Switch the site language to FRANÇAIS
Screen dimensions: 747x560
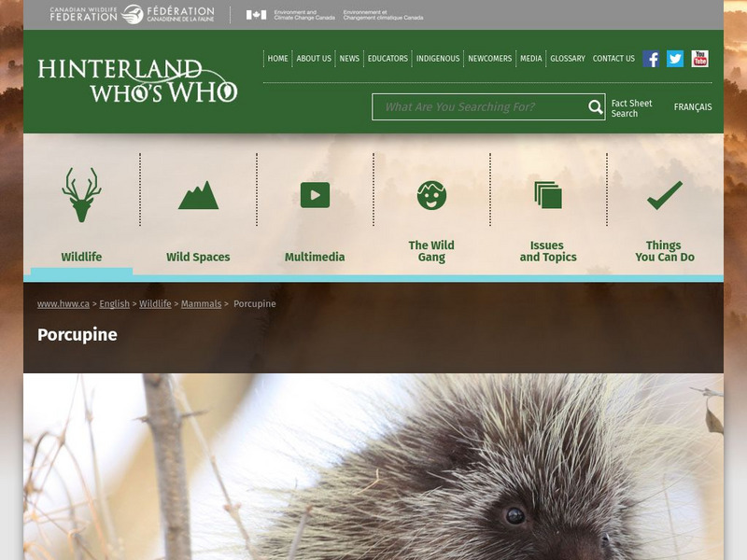(x=692, y=107)
